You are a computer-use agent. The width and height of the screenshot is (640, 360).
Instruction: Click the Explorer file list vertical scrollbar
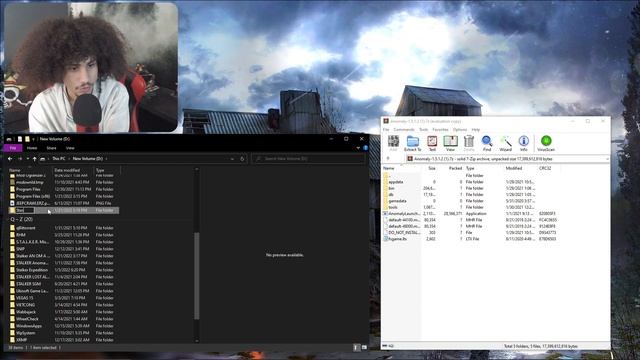(x=197, y=276)
